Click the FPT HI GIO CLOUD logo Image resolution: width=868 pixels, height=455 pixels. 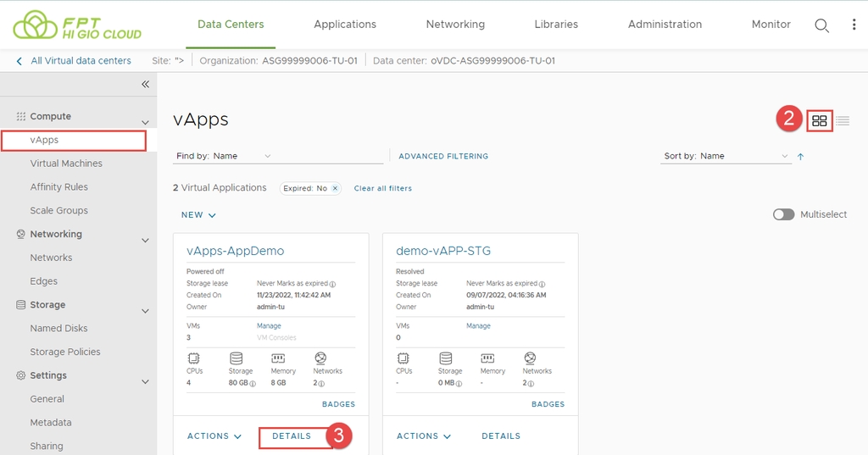click(78, 25)
